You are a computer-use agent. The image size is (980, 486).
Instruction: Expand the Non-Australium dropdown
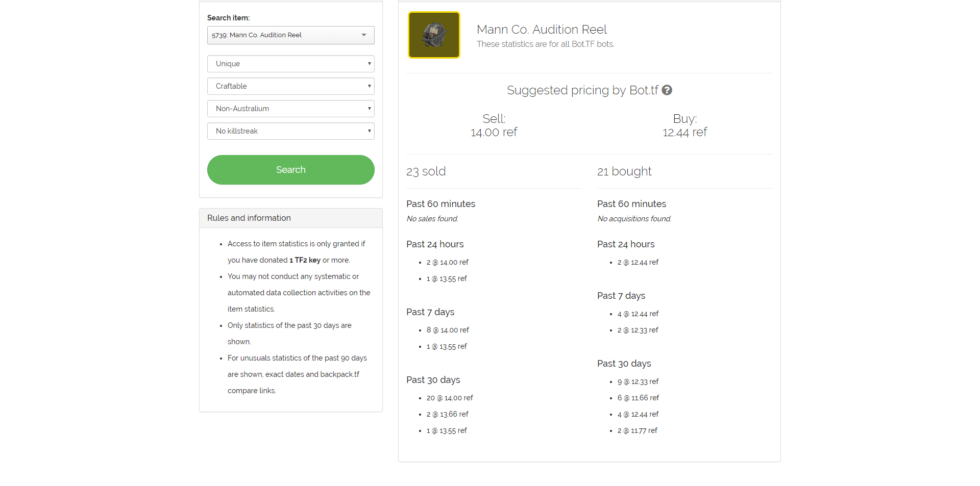coord(290,109)
